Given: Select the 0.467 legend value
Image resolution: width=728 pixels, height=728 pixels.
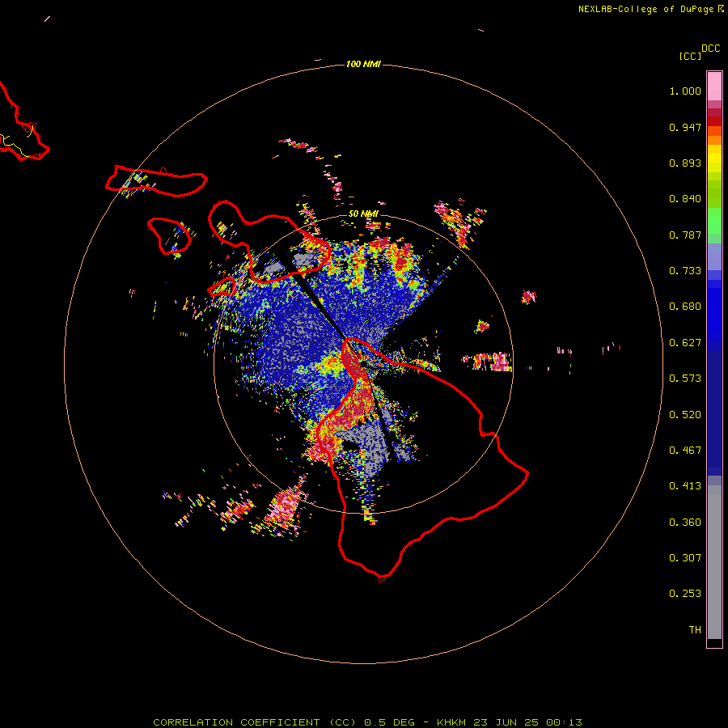Looking at the screenshot, I should tap(685, 451).
